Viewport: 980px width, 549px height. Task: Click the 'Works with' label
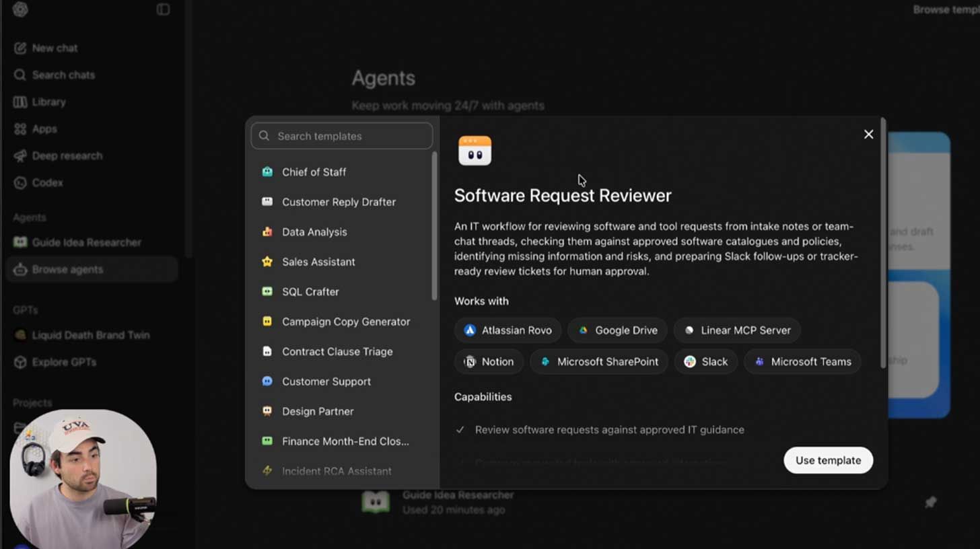(x=481, y=301)
